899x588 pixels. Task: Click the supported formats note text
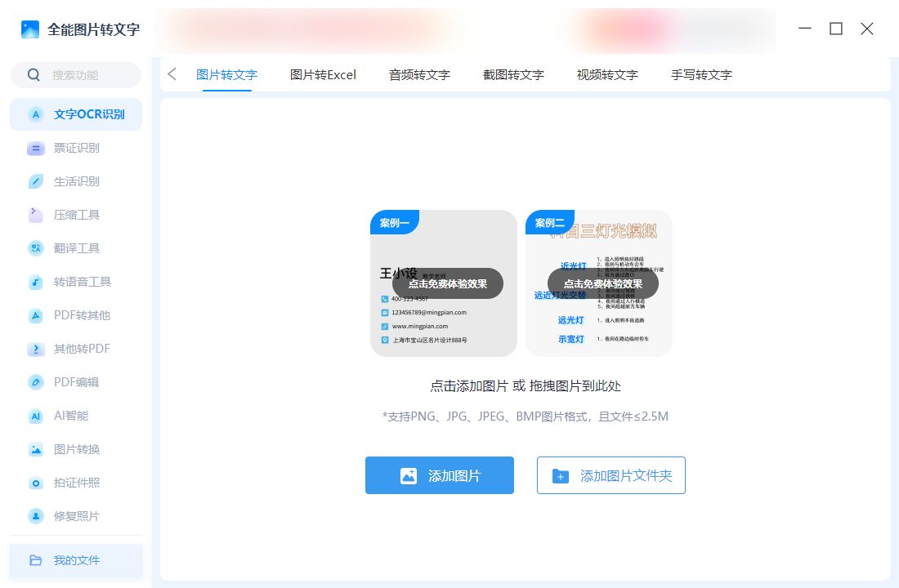pos(526,416)
